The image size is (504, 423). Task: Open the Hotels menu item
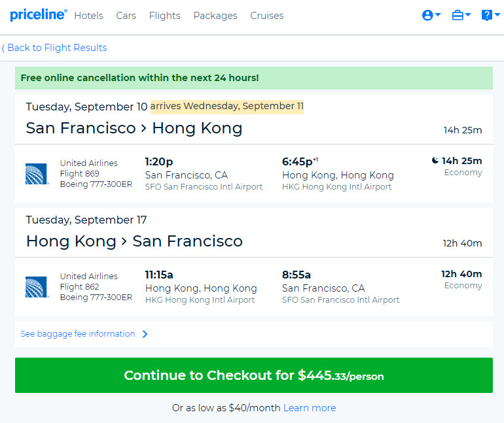pyautogui.click(x=89, y=16)
